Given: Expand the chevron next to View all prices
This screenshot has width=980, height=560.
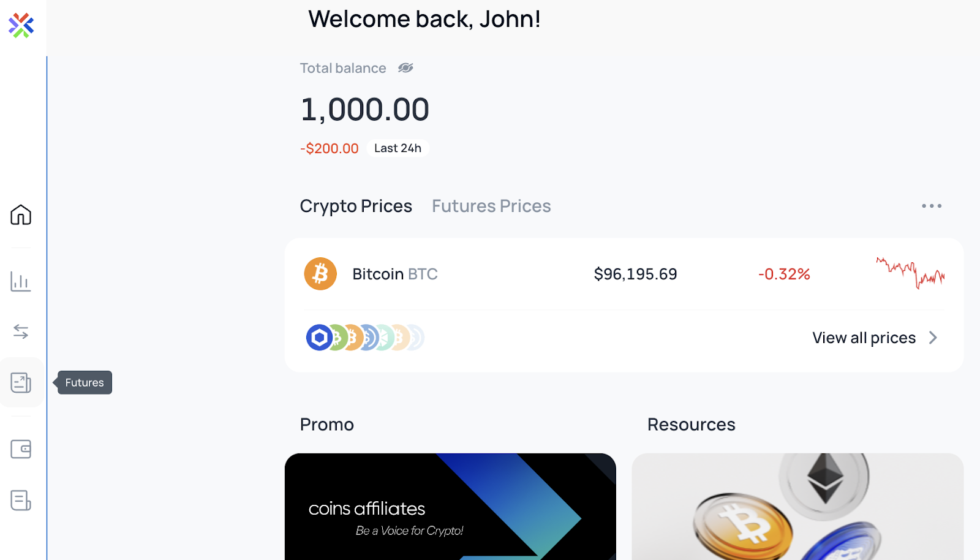Looking at the screenshot, I should [933, 338].
